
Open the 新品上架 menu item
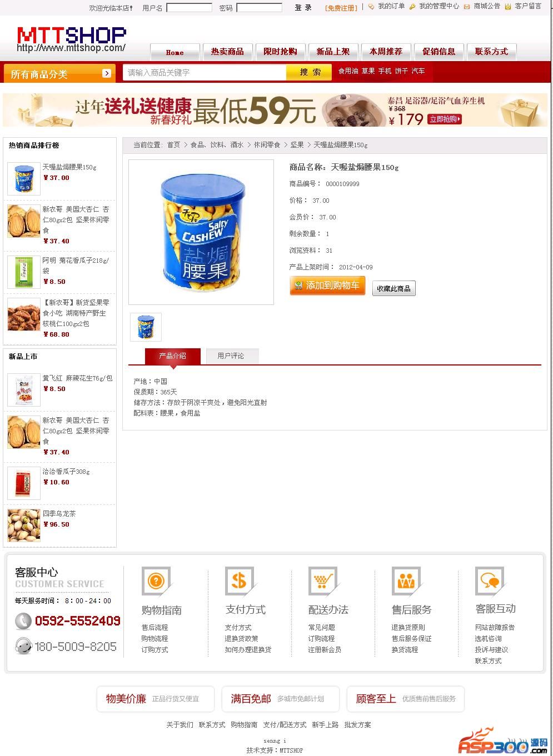333,52
